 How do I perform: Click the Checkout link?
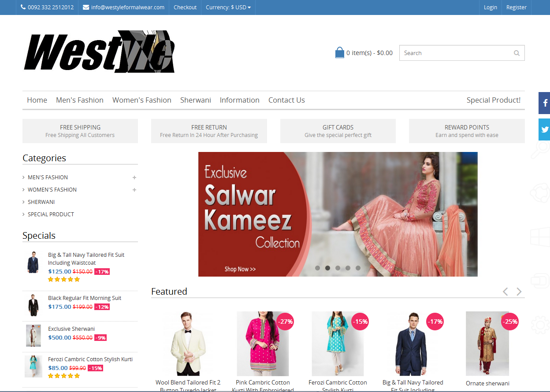(x=185, y=7)
